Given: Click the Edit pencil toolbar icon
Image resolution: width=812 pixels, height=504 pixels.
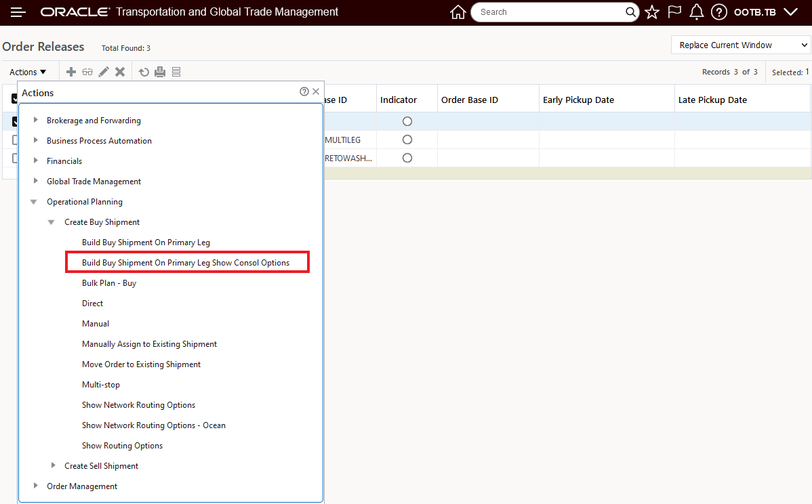Looking at the screenshot, I should point(104,72).
